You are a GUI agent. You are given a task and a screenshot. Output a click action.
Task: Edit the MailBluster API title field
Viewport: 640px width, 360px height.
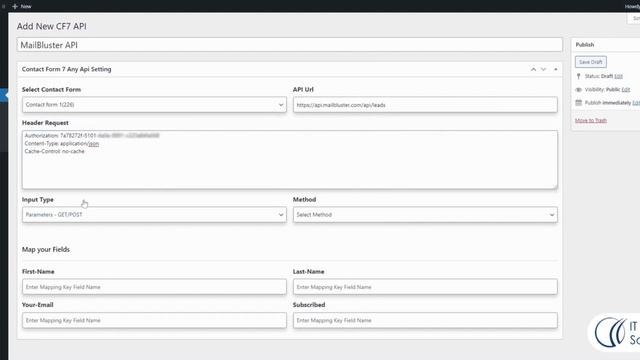point(289,45)
